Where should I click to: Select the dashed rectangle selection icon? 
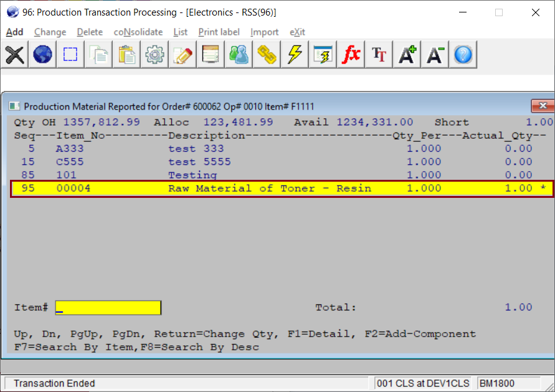click(x=70, y=54)
